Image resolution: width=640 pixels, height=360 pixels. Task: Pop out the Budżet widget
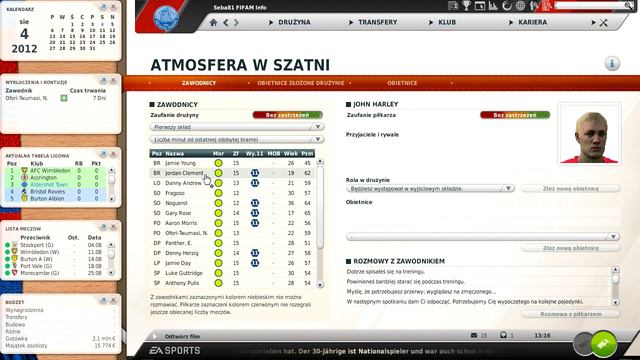103,300
